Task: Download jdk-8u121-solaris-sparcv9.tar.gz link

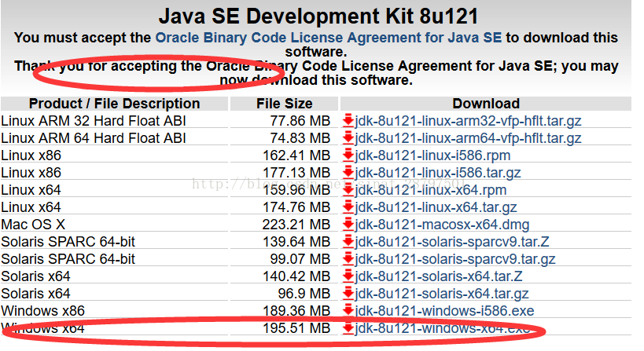Action: pyautogui.click(x=455, y=259)
